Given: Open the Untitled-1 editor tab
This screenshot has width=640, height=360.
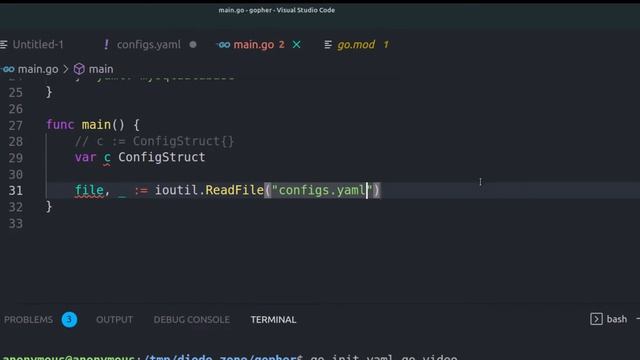Looking at the screenshot, I should (38, 44).
